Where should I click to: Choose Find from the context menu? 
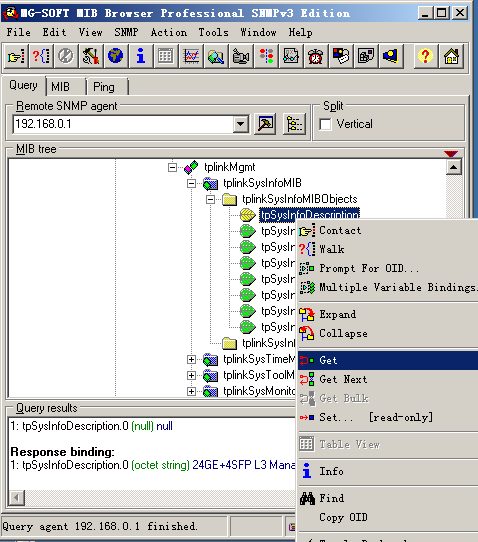coord(388,498)
